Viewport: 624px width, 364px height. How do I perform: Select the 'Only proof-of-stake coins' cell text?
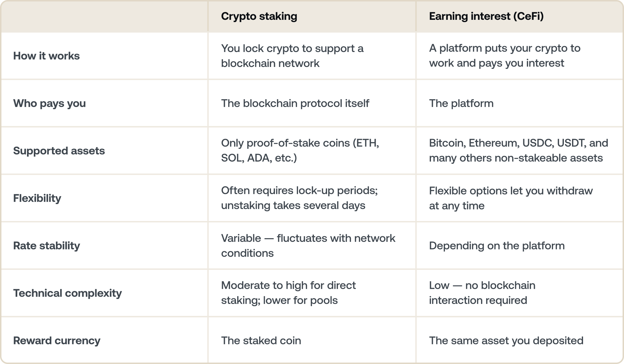[300, 150]
